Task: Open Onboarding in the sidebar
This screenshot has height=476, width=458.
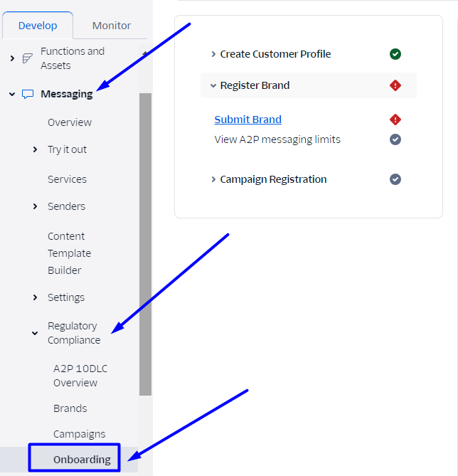Action: 82,460
